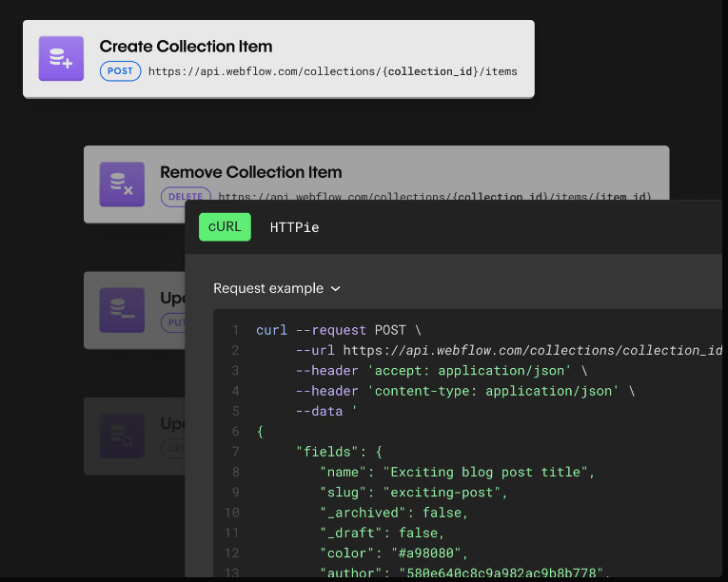Click the "Exciting blog post title" name line
The image size is (728, 582).
(458, 472)
